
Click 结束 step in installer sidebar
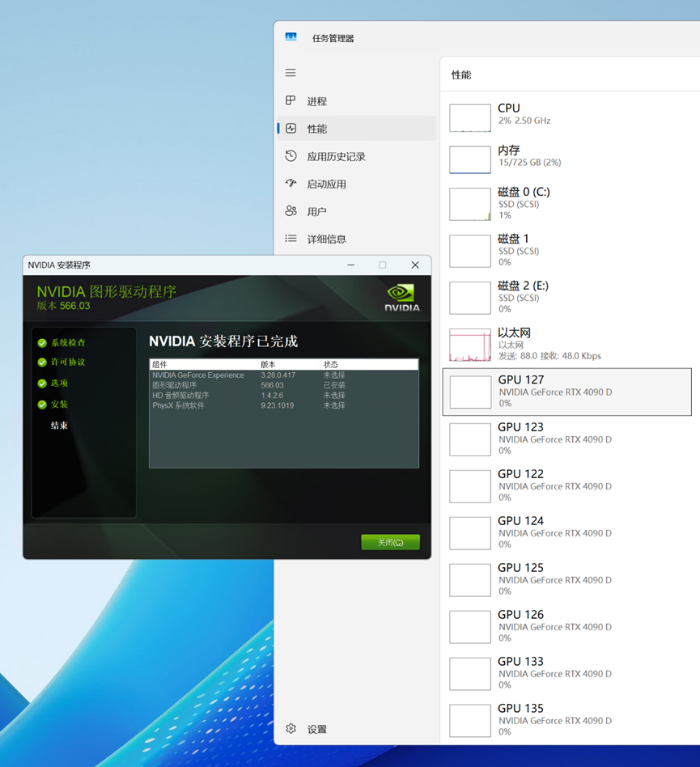coord(59,426)
